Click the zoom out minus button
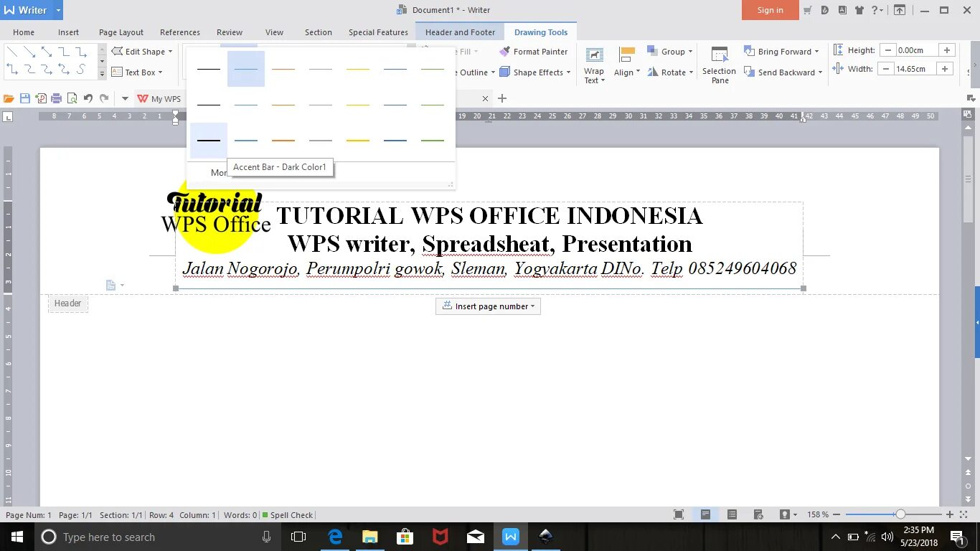Screen dimensions: 980x551 (837, 514)
